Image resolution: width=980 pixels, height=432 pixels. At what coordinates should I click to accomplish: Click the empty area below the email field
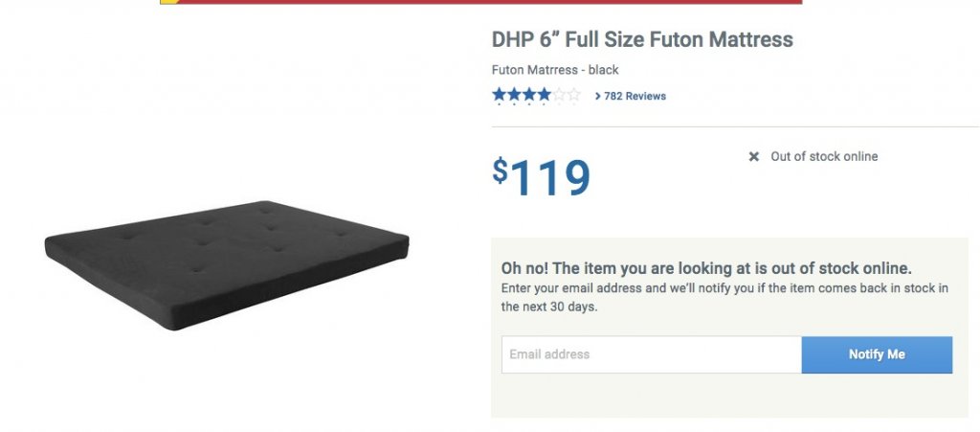point(727,398)
